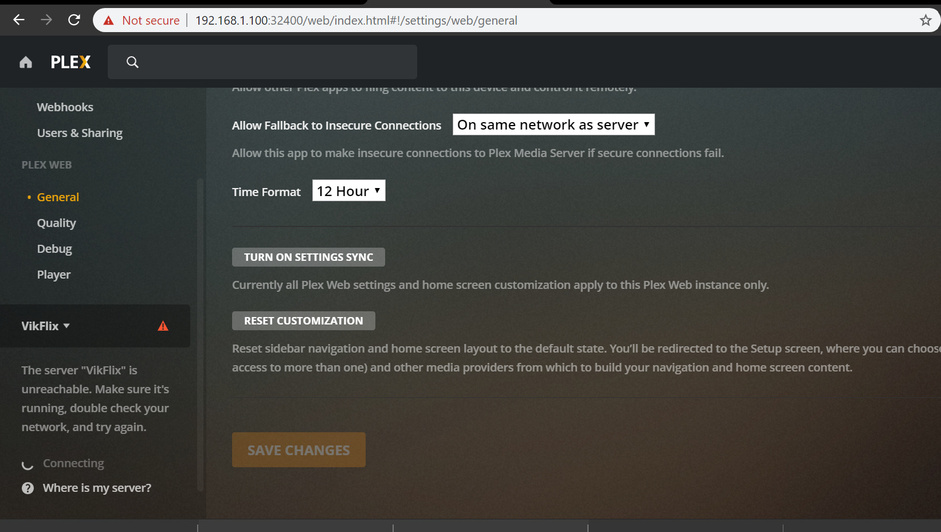Open Webhooks settings
941x532 pixels.
pos(65,107)
